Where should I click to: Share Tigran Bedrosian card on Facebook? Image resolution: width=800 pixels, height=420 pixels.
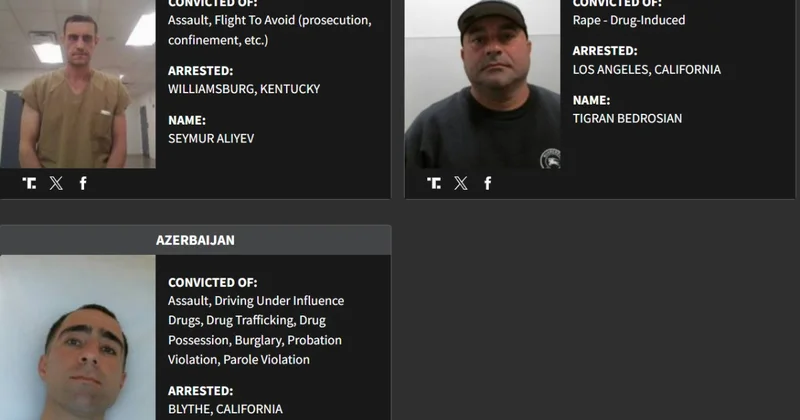[x=488, y=183]
